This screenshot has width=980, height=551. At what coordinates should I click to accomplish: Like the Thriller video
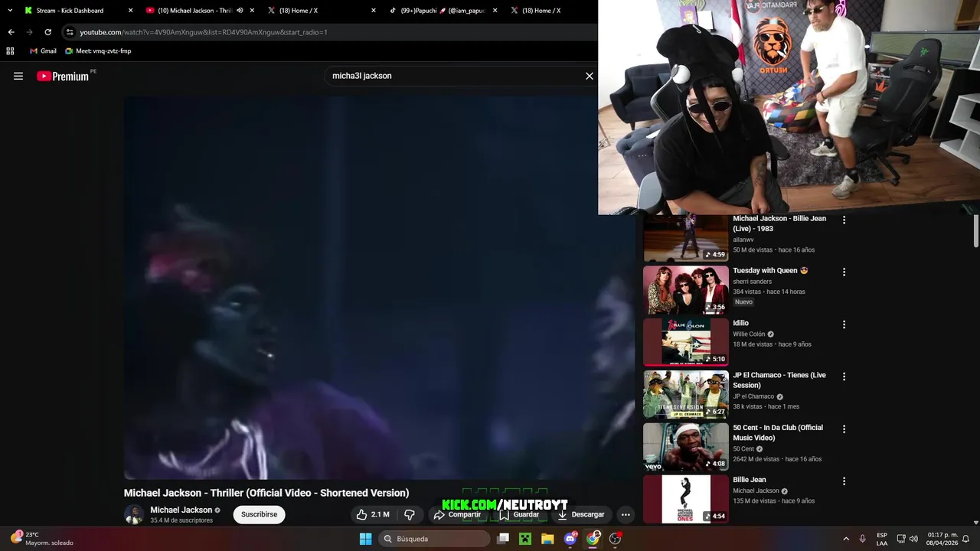click(x=373, y=514)
